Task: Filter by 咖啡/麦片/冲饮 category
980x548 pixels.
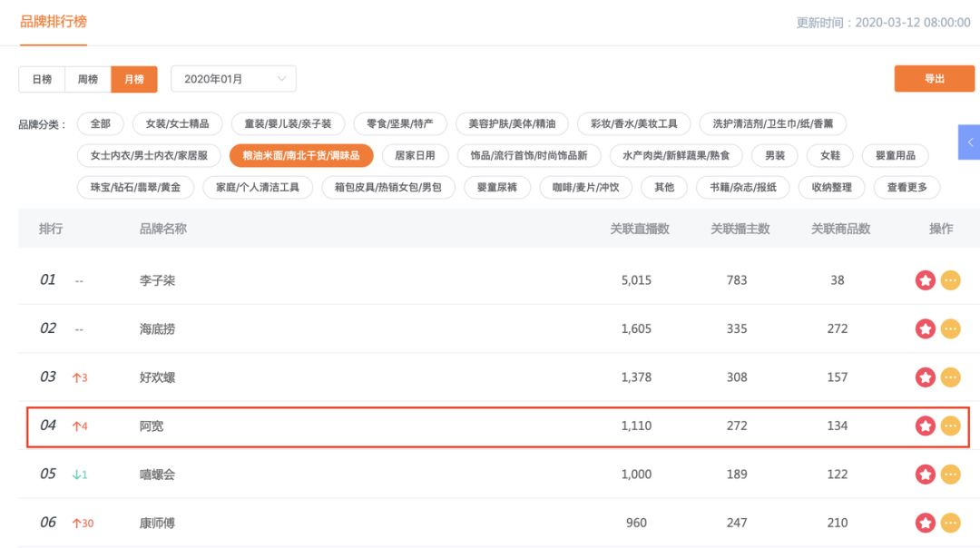Action: click(585, 188)
